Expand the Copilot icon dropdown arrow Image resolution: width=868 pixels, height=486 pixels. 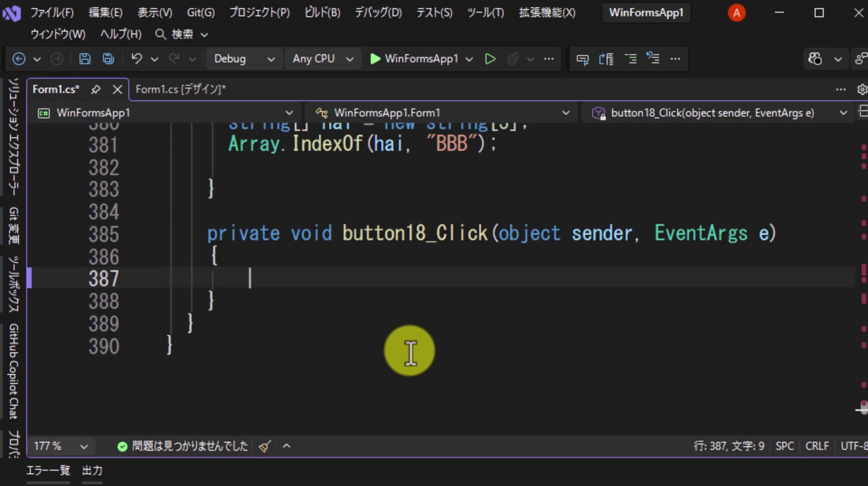click(838, 59)
